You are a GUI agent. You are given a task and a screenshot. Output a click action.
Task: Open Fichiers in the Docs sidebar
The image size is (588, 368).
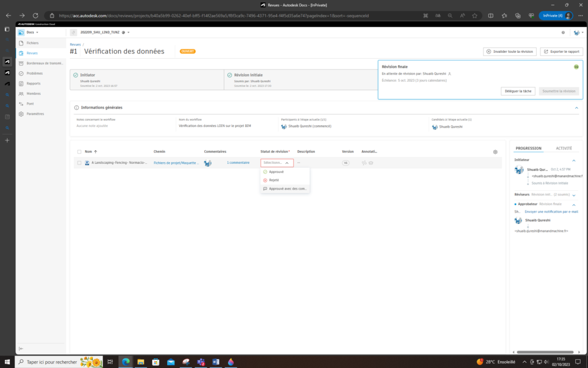coord(32,43)
